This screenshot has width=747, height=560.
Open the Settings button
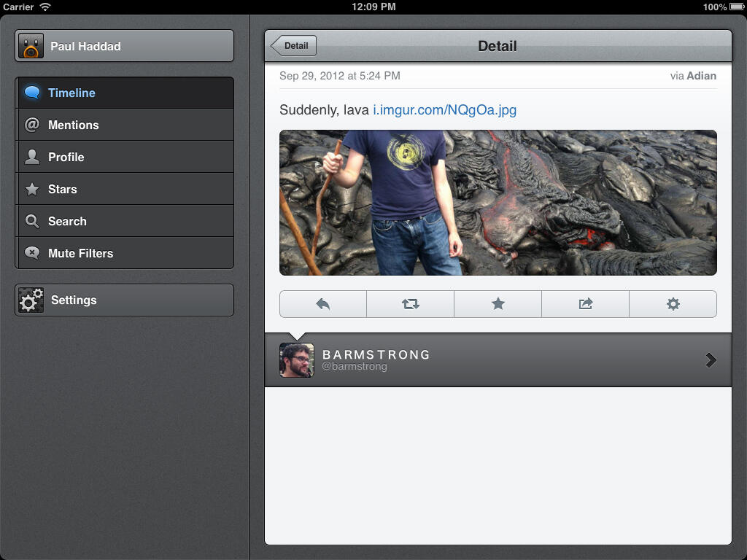[x=124, y=300]
